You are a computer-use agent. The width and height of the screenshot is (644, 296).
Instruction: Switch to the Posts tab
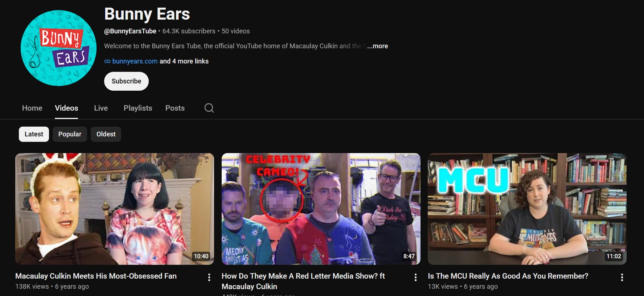[175, 108]
